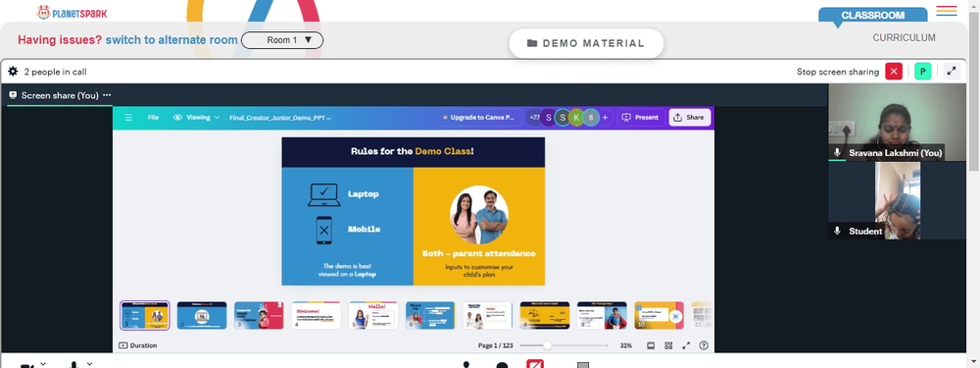
Task: Select slide 2 thumbnail
Action: (x=201, y=315)
